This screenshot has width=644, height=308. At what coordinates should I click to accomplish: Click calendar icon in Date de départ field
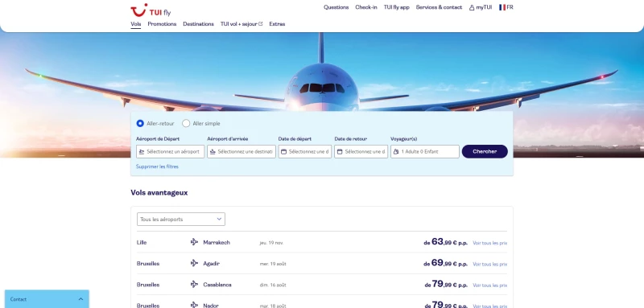[283, 152]
